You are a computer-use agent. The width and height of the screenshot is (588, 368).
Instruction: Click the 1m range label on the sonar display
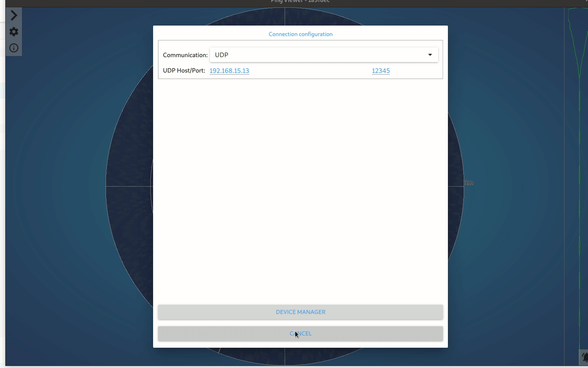point(469,182)
